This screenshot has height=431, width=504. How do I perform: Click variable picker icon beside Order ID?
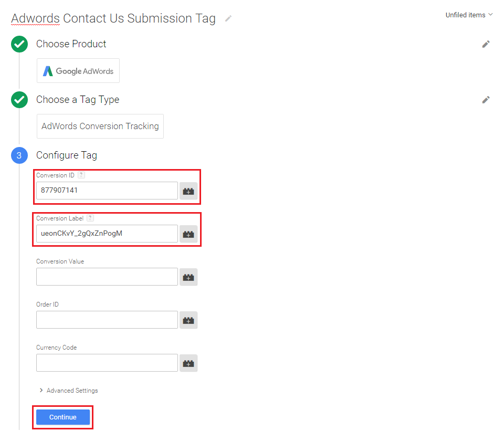coord(188,320)
